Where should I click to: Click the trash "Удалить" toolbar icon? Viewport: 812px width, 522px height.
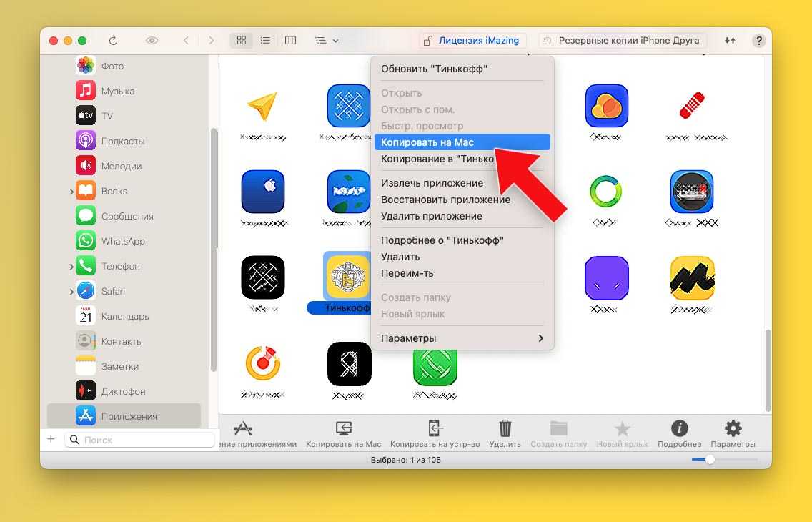point(505,429)
